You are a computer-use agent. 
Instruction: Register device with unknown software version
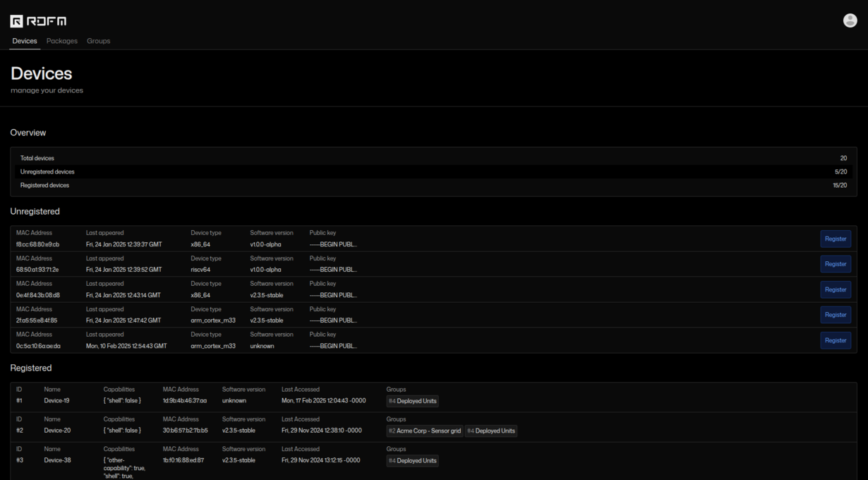(x=835, y=340)
